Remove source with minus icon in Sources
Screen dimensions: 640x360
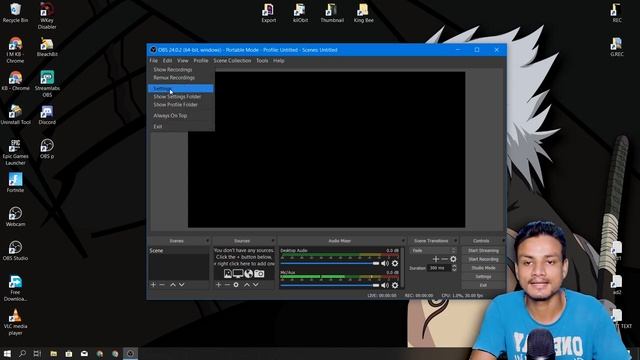coord(227,284)
